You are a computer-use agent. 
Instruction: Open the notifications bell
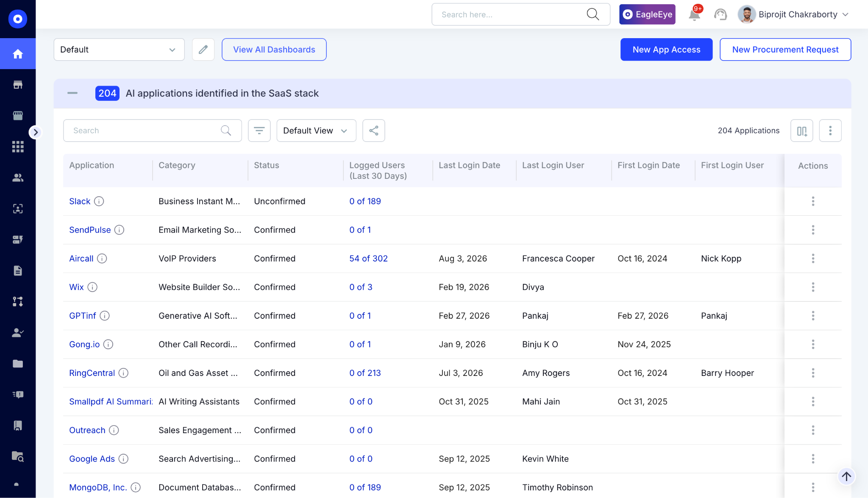point(694,14)
